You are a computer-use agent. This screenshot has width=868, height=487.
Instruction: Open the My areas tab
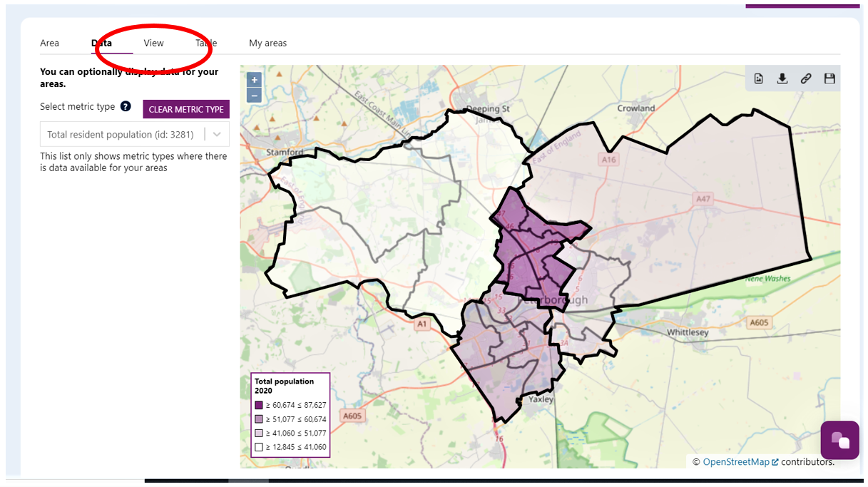coord(267,43)
